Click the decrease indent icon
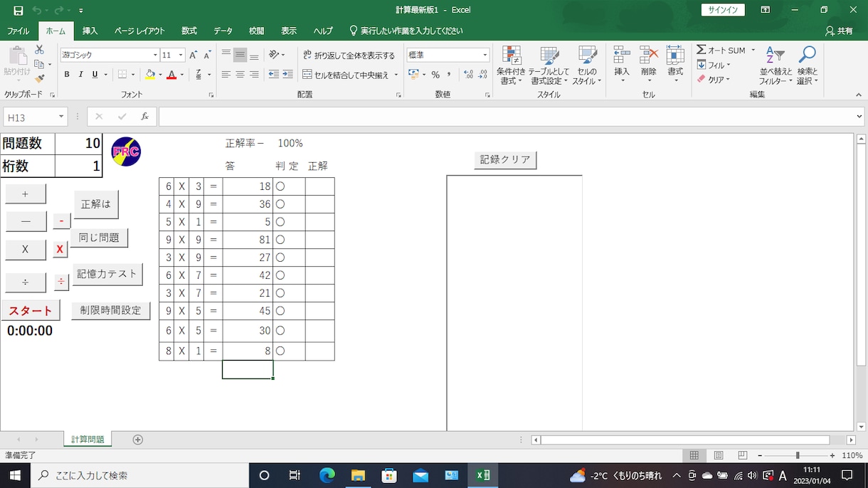The image size is (868, 488). [273, 75]
